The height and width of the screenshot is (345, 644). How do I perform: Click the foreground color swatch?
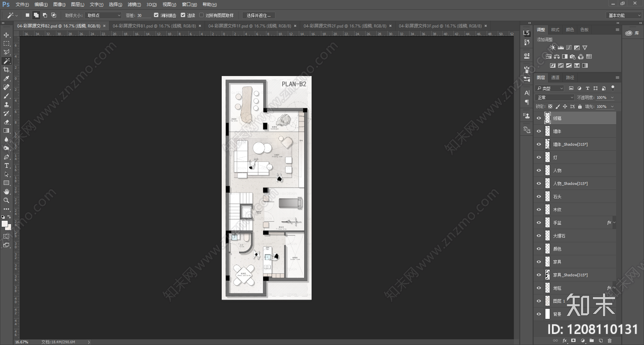[4, 224]
